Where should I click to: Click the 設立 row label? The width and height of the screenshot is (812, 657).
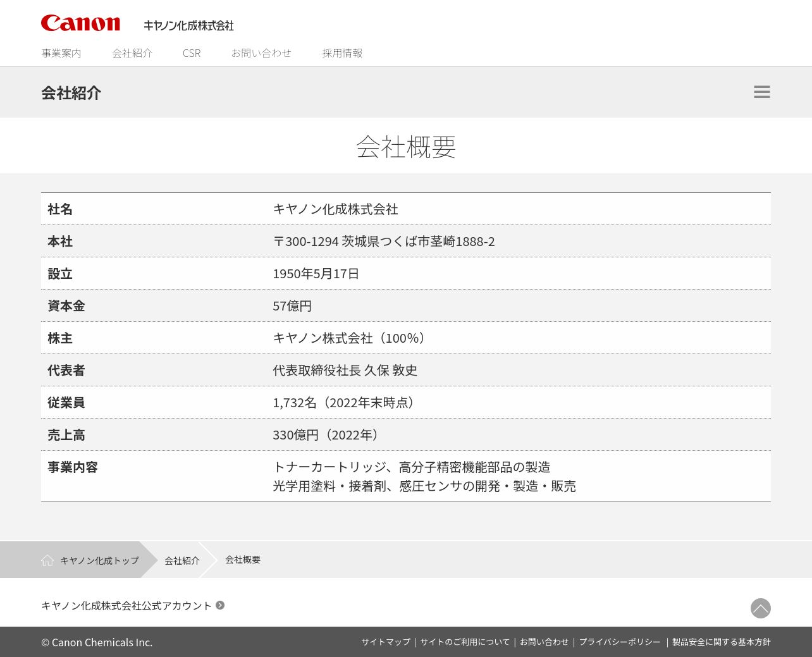pos(60,274)
